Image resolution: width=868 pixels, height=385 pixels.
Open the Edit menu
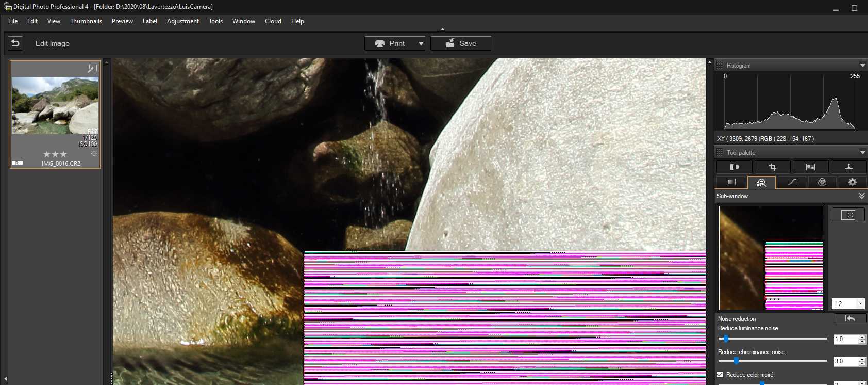coord(32,21)
